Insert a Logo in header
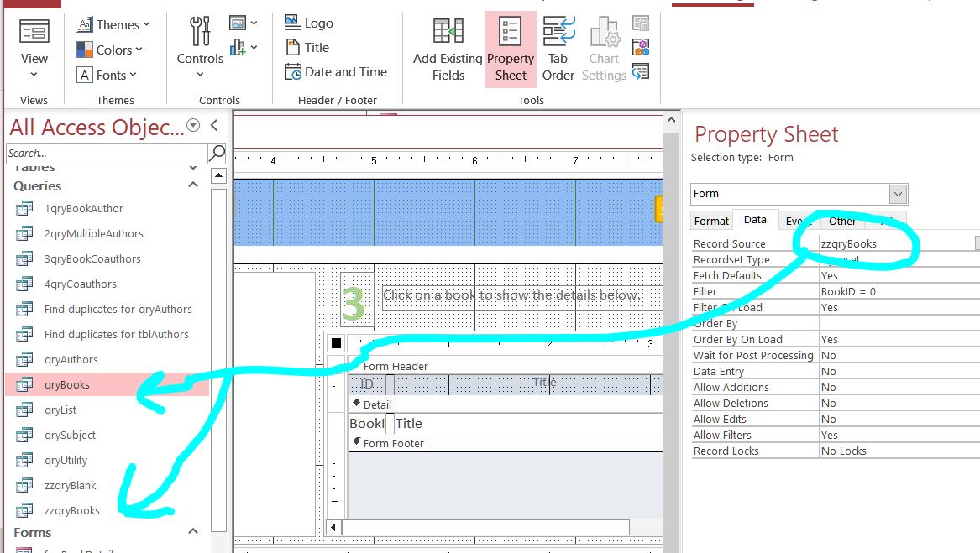Viewport: 980px width, 553px height. (x=309, y=23)
